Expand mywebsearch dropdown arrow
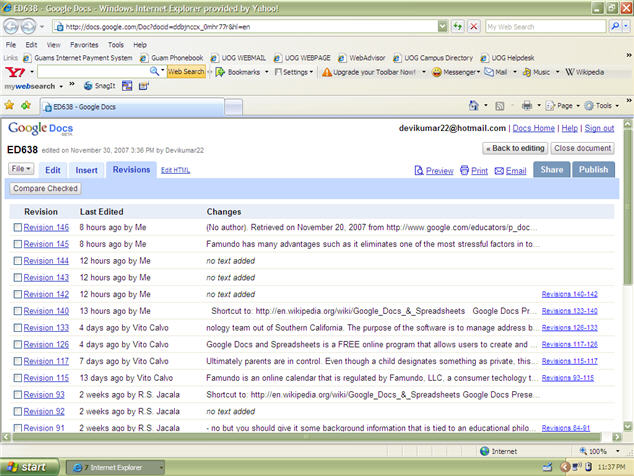634x476 pixels. click(x=61, y=86)
